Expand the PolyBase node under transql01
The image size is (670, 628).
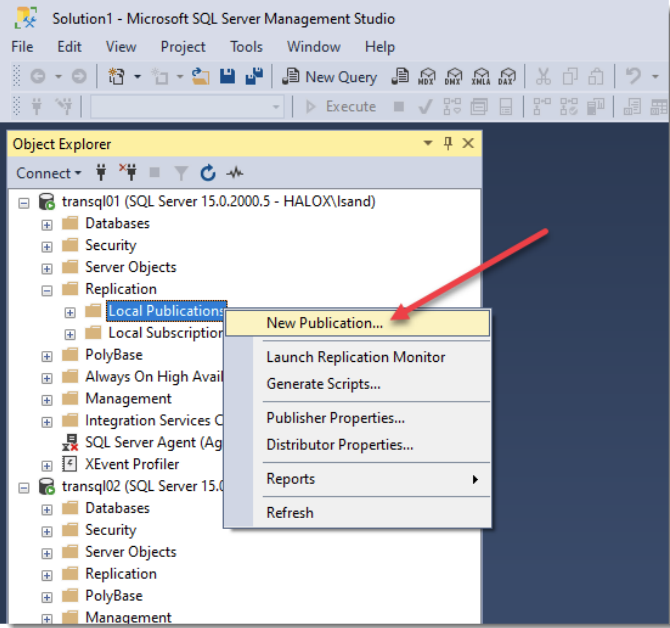47,356
